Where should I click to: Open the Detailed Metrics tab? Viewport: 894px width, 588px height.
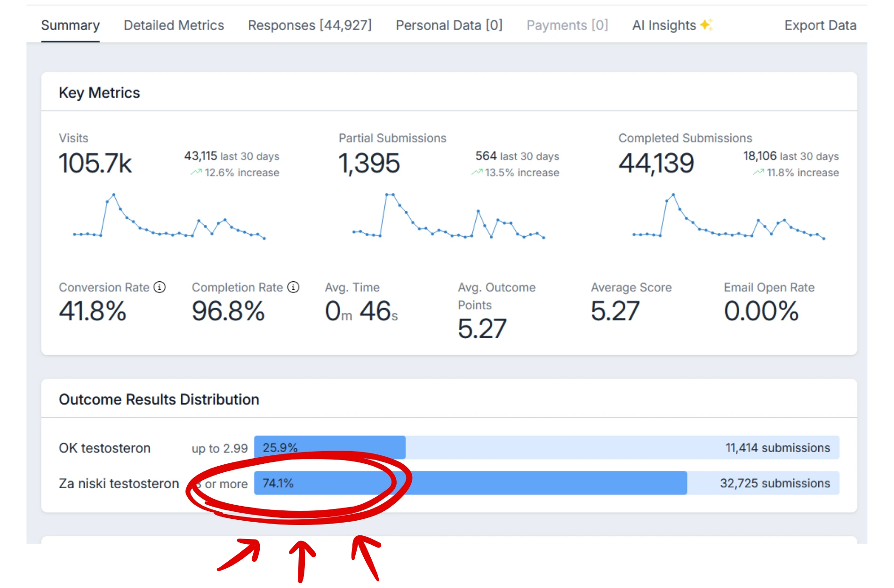pyautogui.click(x=174, y=25)
